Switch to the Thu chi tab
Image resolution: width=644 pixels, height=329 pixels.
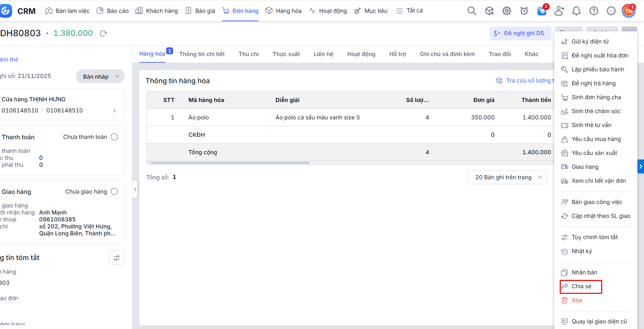(x=248, y=54)
